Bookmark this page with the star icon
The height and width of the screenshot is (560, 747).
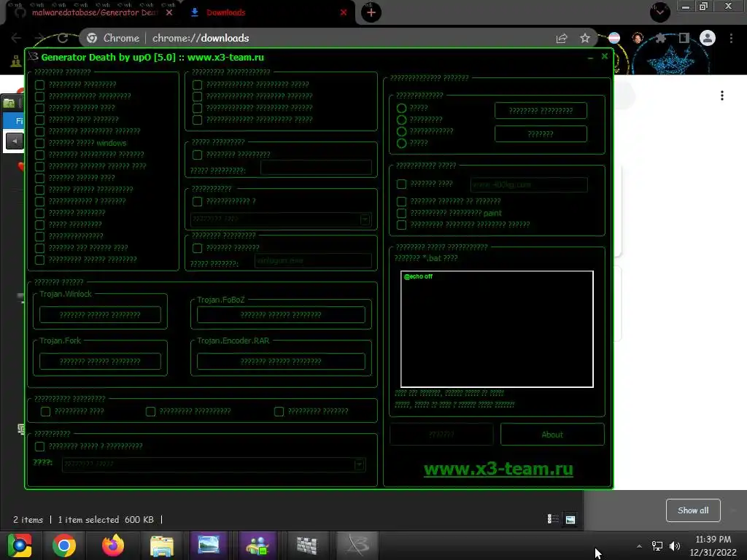pyautogui.click(x=585, y=38)
